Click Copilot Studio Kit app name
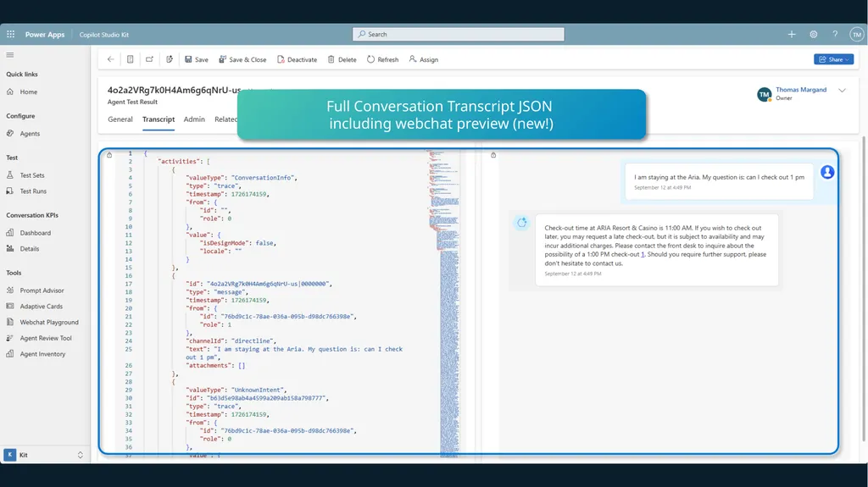 pos(104,35)
